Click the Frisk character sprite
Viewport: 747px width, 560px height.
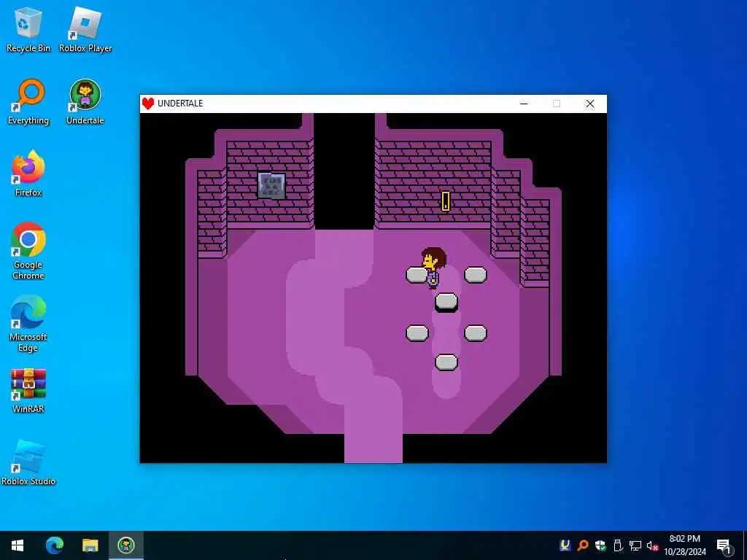click(x=433, y=268)
